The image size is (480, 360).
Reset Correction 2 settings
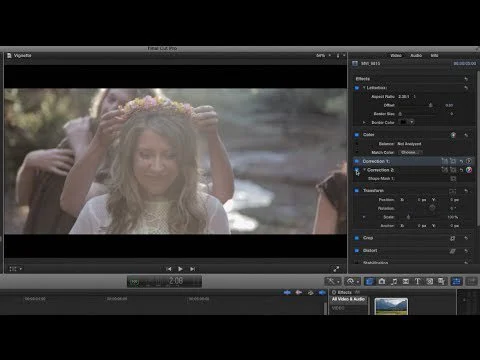[461, 170]
